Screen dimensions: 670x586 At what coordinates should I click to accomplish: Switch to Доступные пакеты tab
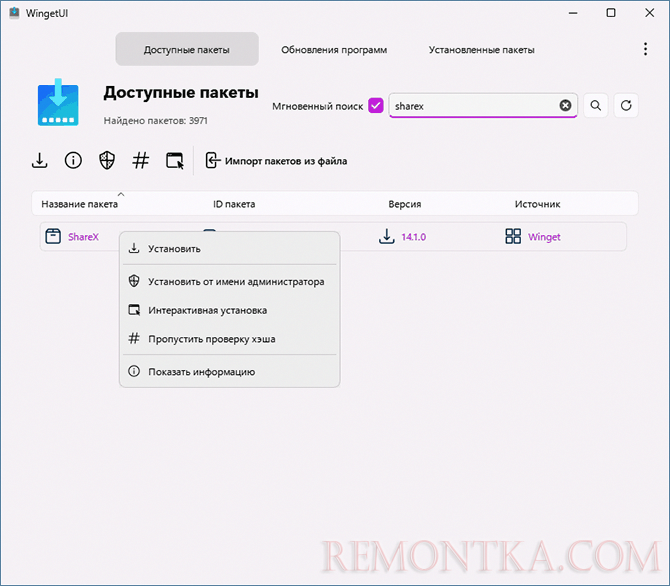pos(187,49)
